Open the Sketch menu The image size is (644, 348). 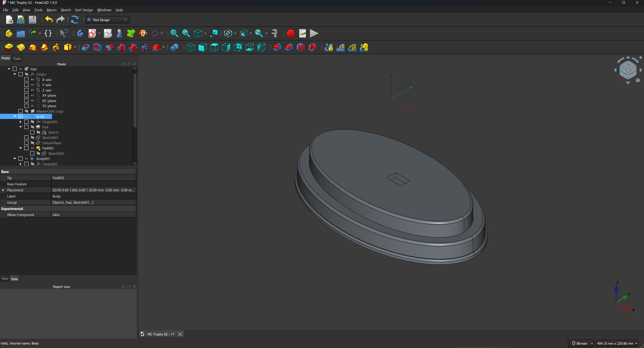tap(66, 10)
